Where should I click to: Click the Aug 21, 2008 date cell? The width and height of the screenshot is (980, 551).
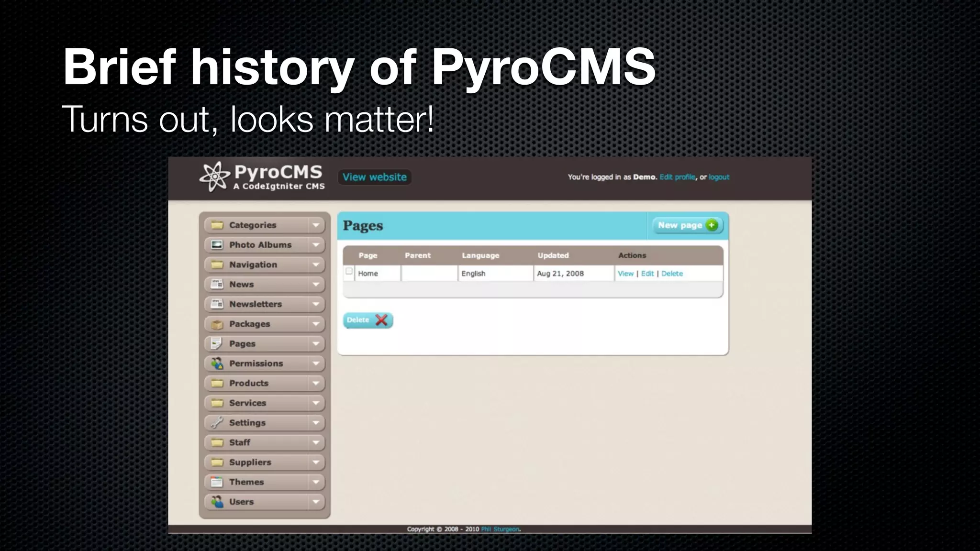pos(574,274)
